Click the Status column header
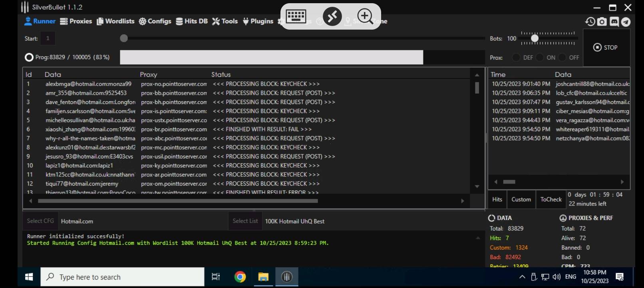Image resolution: width=644 pixels, height=288 pixels. pyautogui.click(x=221, y=74)
